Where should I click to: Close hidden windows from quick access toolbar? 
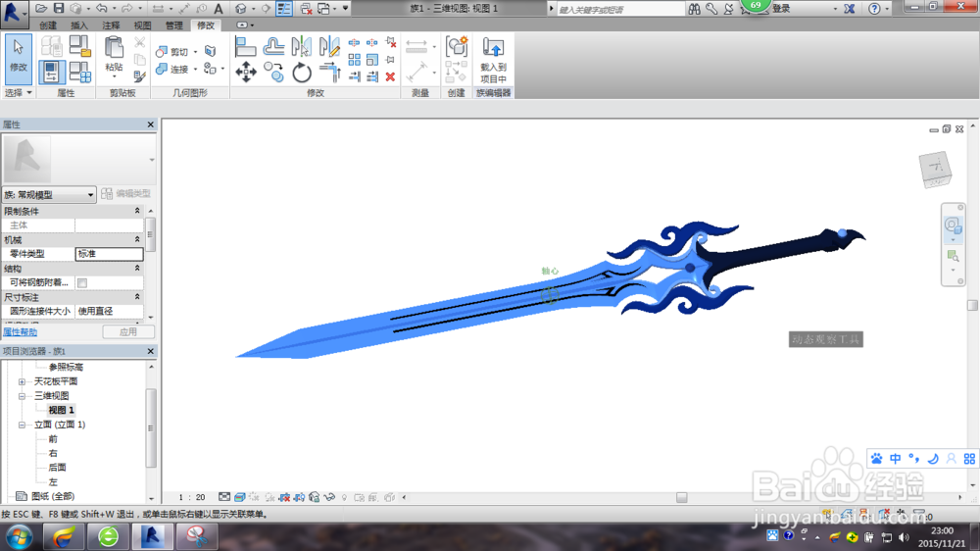coord(306,9)
